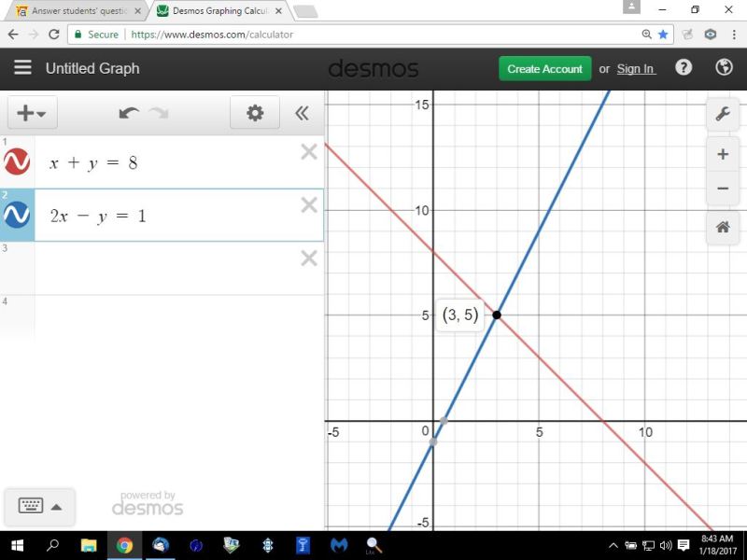Expand the keypad with the up arrow

point(56,507)
